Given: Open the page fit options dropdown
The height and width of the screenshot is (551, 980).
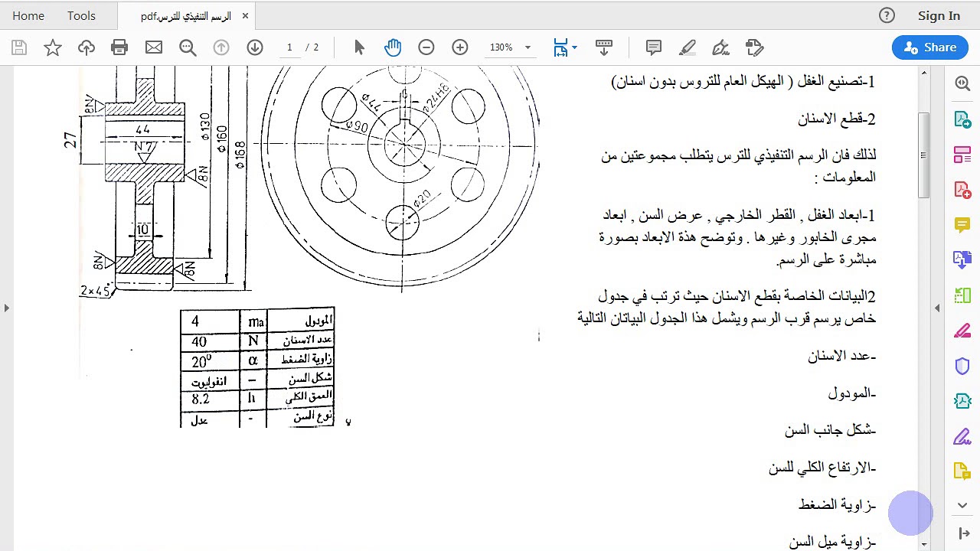Looking at the screenshot, I should [x=566, y=47].
